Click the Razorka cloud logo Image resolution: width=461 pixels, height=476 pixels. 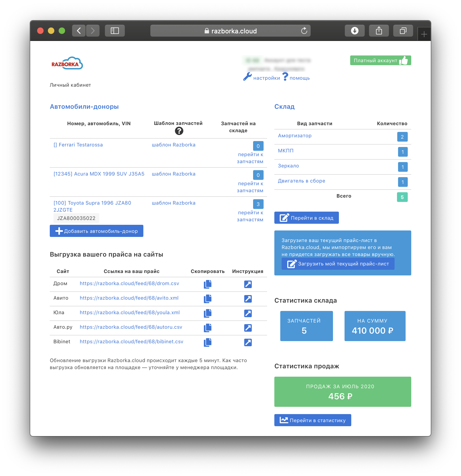[x=67, y=64]
